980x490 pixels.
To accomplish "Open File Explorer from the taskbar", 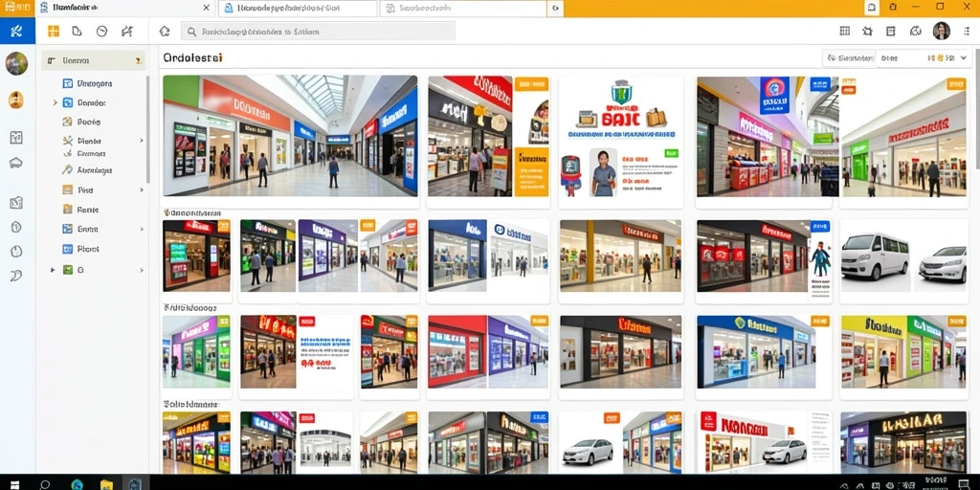I will point(107,483).
